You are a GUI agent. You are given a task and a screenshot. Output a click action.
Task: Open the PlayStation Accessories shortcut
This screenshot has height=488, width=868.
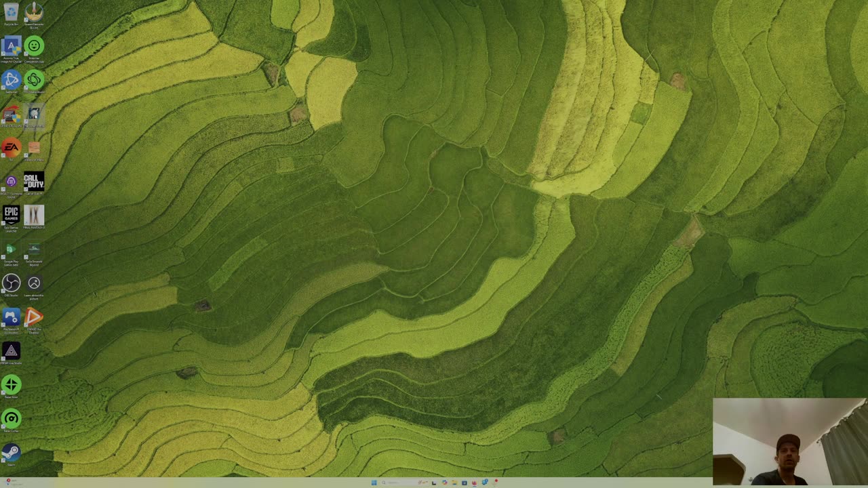(11, 320)
